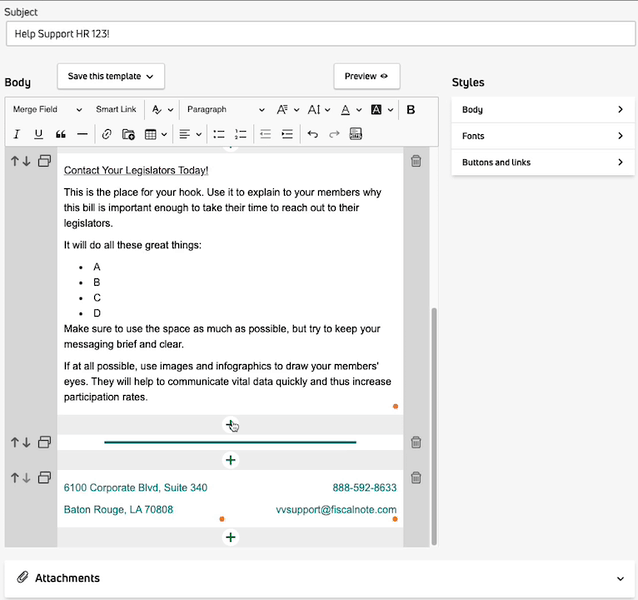Click into the Subject input field
Viewport: 638px width, 600px height.
click(321, 34)
